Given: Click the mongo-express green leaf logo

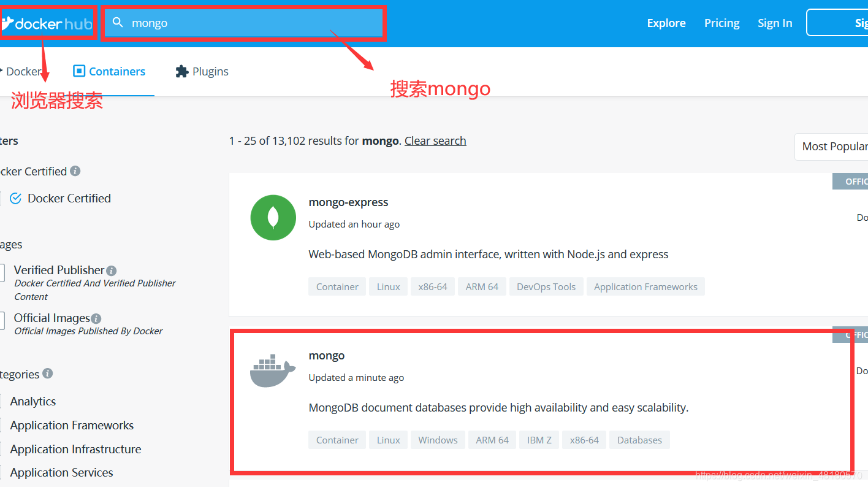Looking at the screenshot, I should click(273, 218).
